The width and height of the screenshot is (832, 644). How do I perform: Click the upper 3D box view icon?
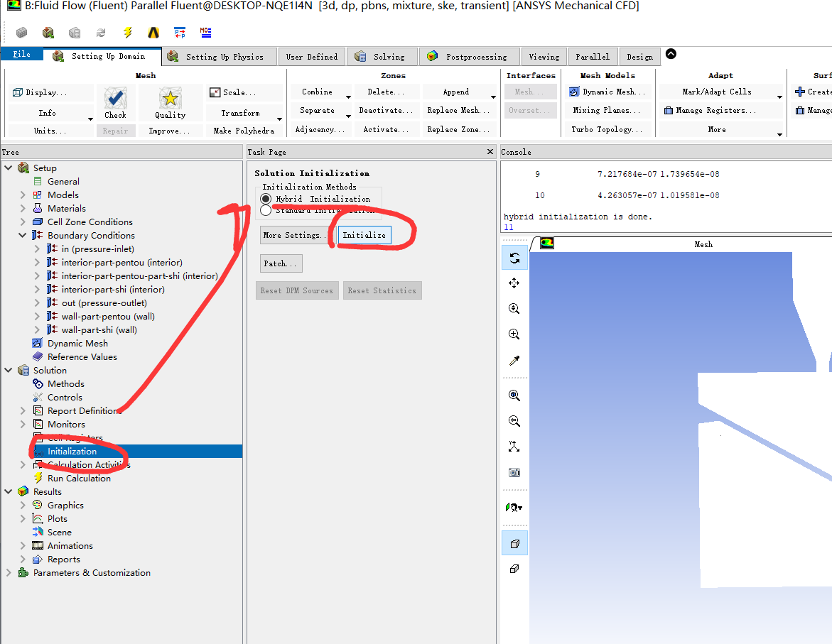click(514, 543)
